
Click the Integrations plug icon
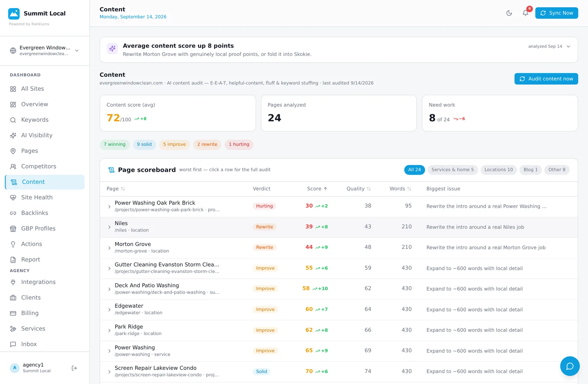click(x=13, y=282)
